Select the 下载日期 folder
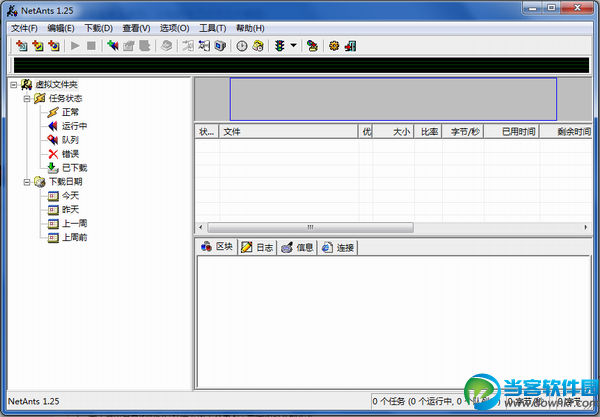The image size is (600, 417). 65,182
